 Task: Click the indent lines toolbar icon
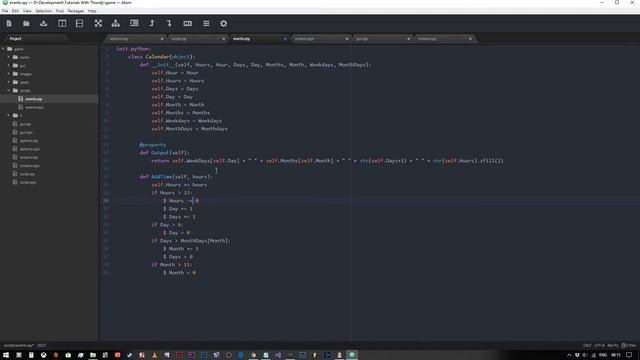(x=134, y=23)
